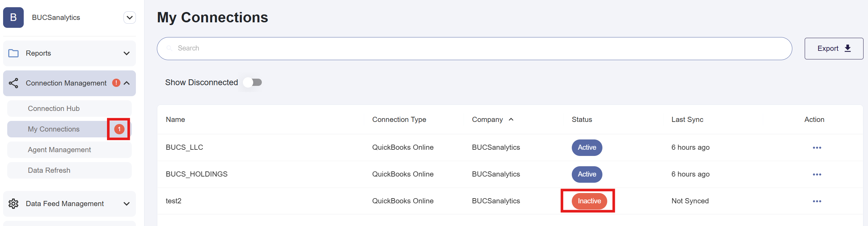Open the action menu for BUCS_HOLDINGS

point(817,174)
